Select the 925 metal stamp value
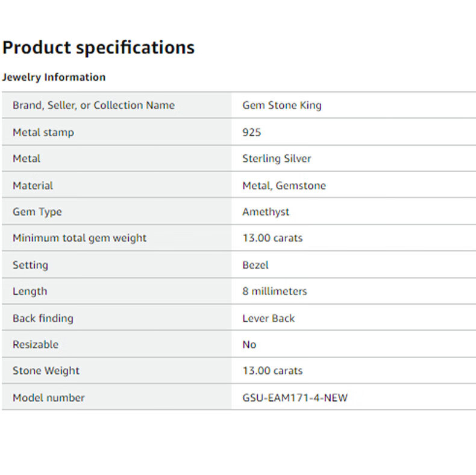This screenshot has height=475, width=476. click(252, 132)
